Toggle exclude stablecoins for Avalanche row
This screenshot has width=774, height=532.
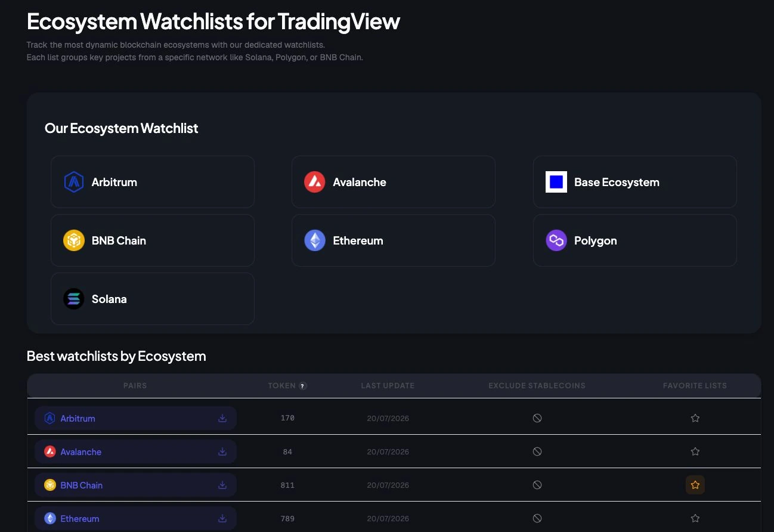pyautogui.click(x=537, y=451)
